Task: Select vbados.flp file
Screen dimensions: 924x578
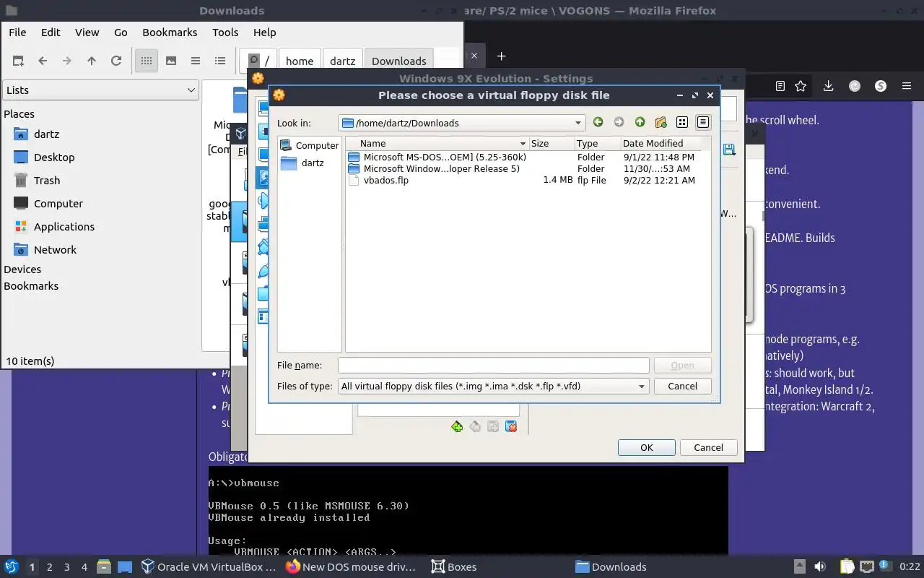Action: click(x=385, y=181)
